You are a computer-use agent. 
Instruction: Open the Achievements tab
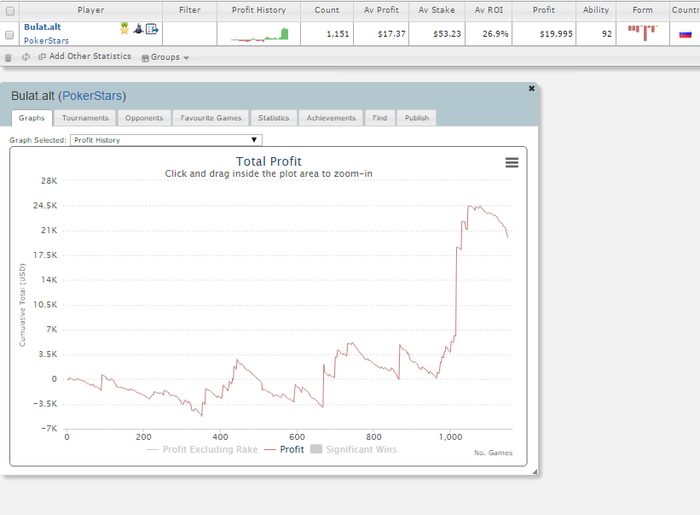[x=331, y=118]
